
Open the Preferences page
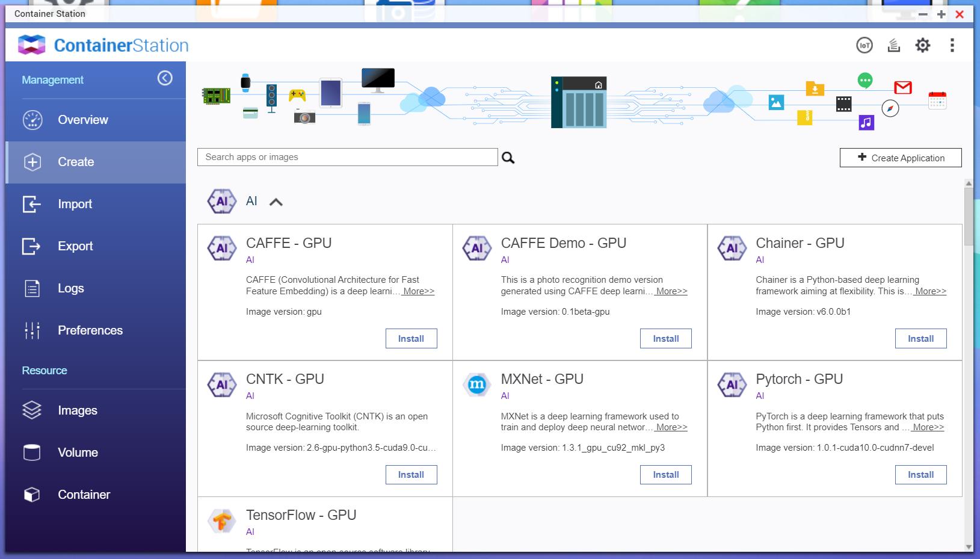tap(90, 330)
